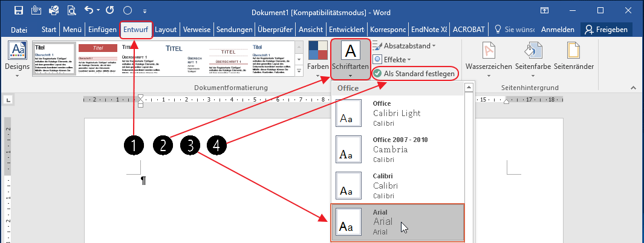Click the Save icon in quick access toolbar
This screenshot has width=644, height=243.
coord(18,10)
